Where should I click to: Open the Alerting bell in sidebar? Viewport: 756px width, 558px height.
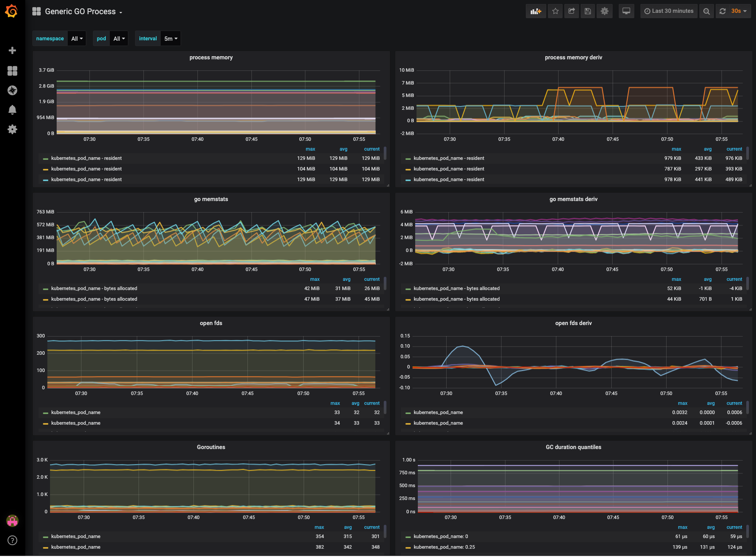pyautogui.click(x=12, y=110)
